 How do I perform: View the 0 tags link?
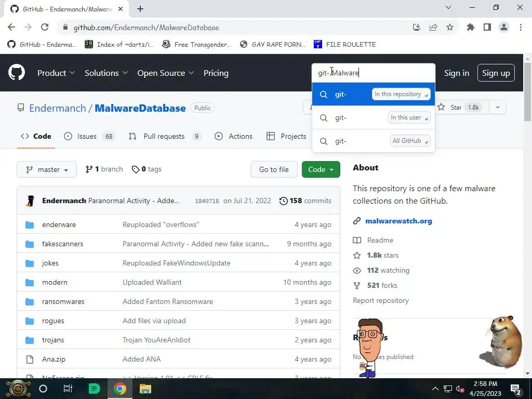tap(147, 169)
